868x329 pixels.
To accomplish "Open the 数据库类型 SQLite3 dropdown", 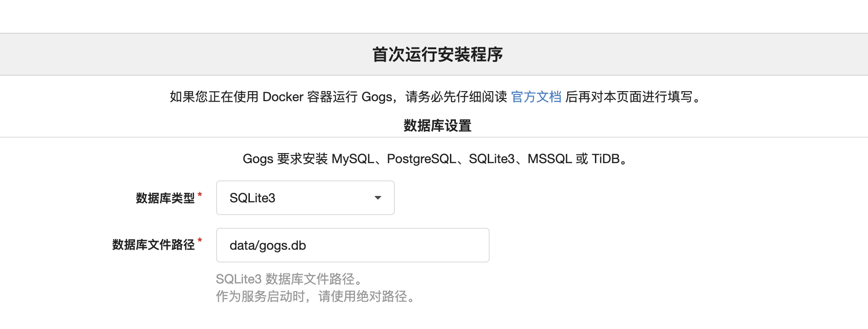I will click(305, 198).
